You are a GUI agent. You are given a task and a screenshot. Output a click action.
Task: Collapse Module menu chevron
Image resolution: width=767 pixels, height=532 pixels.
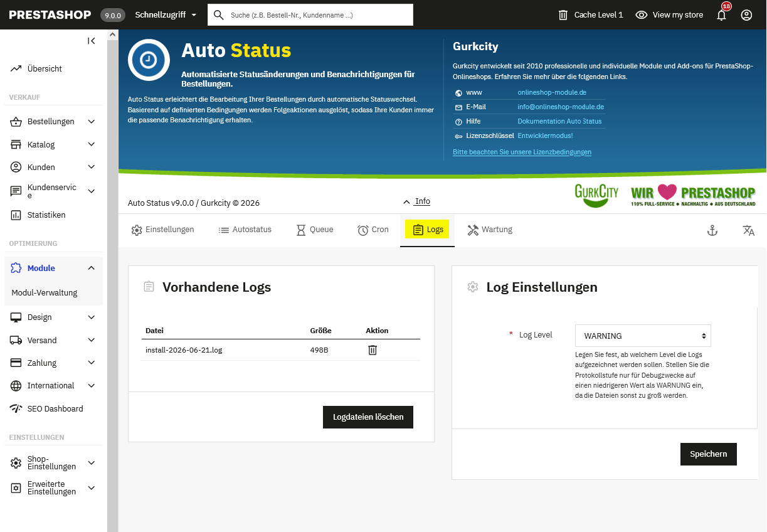click(92, 268)
